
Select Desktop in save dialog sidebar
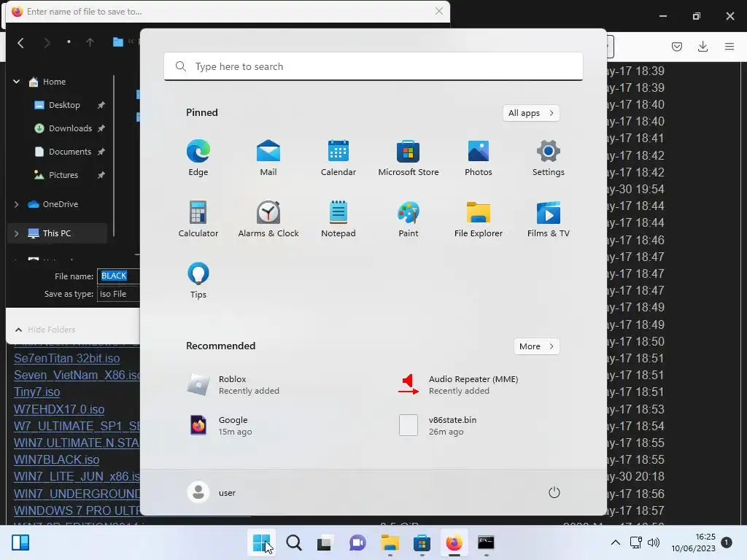[x=64, y=105]
